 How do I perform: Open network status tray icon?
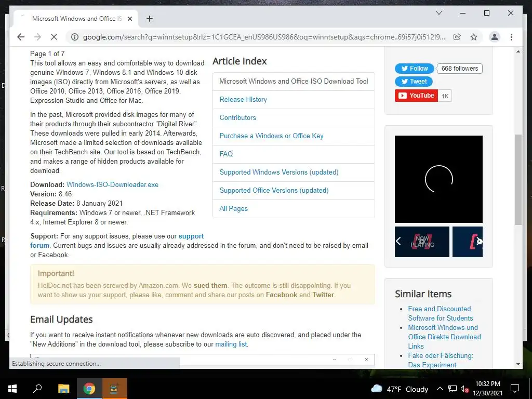(x=453, y=389)
